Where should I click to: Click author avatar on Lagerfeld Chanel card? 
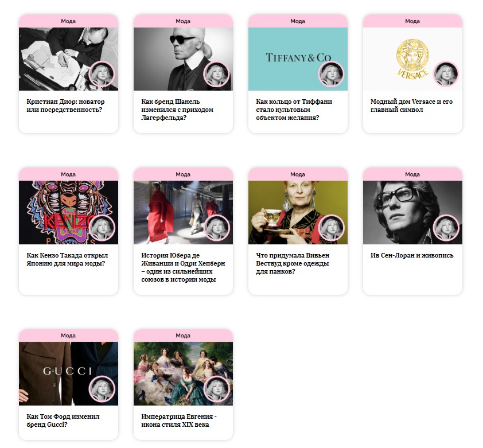(216, 74)
